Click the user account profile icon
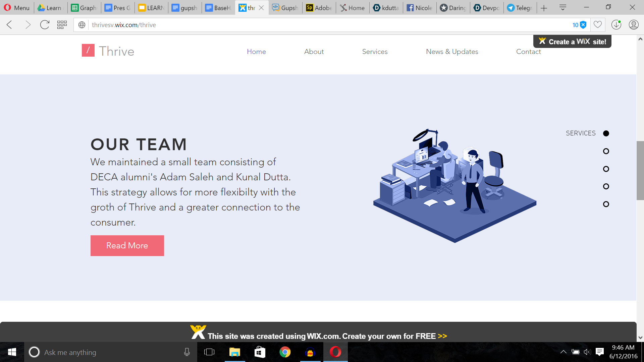The width and height of the screenshot is (644, 362). pos(634,25)
